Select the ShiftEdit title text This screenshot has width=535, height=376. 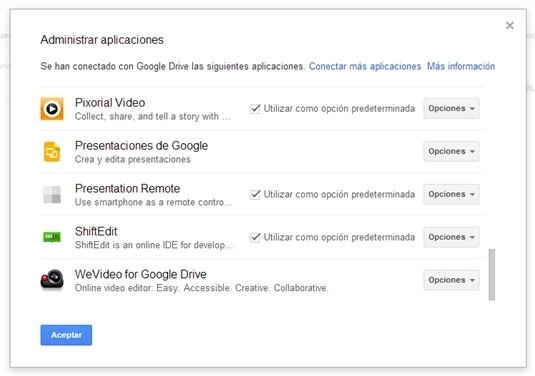(96, 231)
